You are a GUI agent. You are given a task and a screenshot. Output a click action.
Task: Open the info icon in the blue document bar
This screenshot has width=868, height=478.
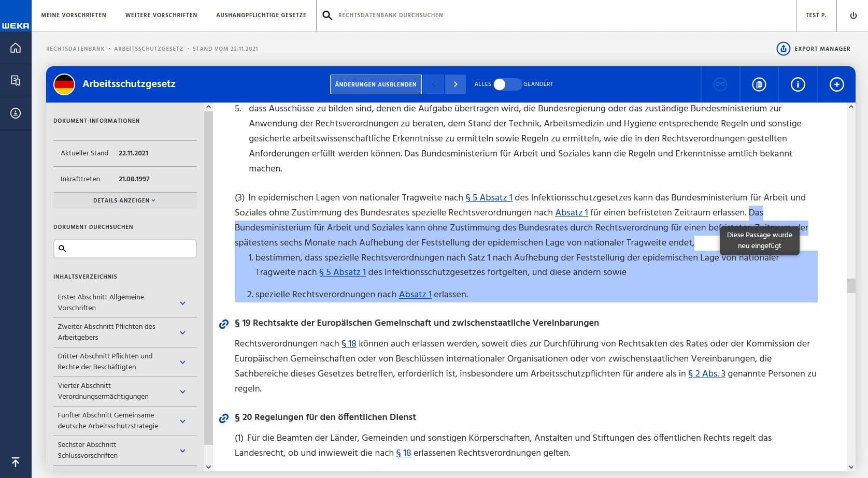(798, 84)
